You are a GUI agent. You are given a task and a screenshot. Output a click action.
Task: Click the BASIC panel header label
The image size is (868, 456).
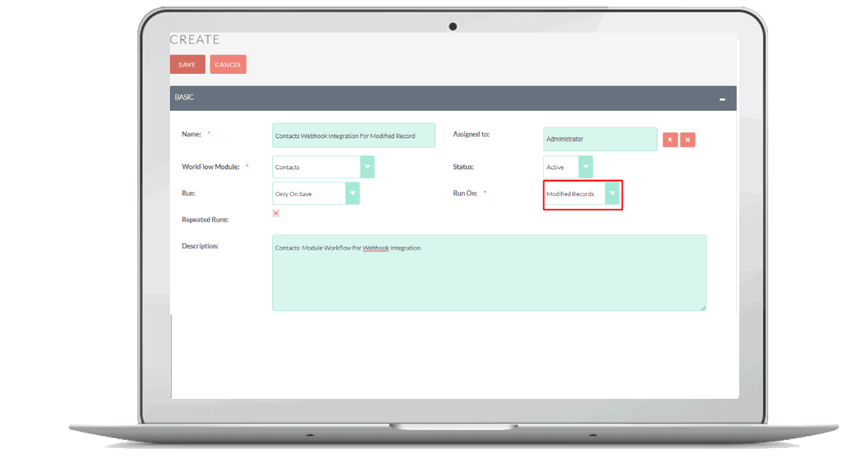coord(184,97)
